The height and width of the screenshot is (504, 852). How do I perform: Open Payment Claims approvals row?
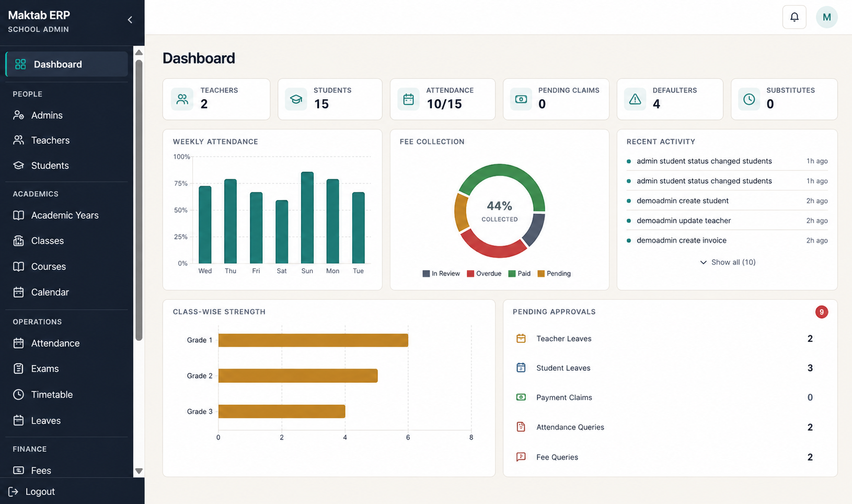pyautogui.click(x=670, y=397)
